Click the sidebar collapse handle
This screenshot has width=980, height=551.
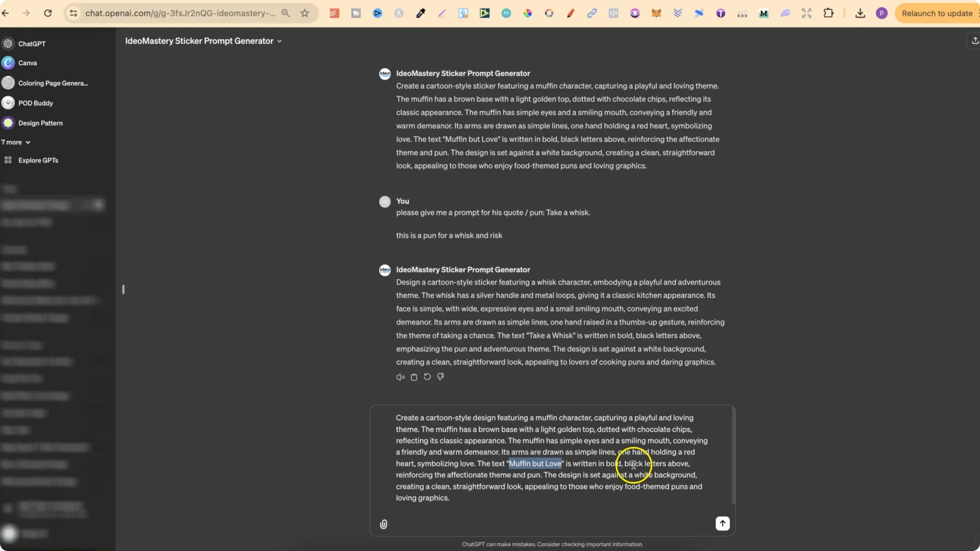pyautogui.click(x=123, y=289)
